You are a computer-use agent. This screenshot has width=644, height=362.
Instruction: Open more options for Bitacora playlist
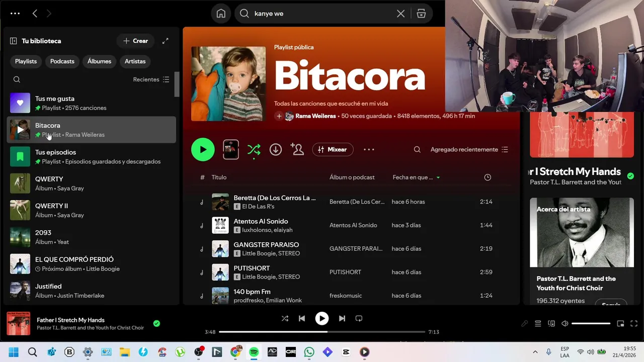coord(369,149)
